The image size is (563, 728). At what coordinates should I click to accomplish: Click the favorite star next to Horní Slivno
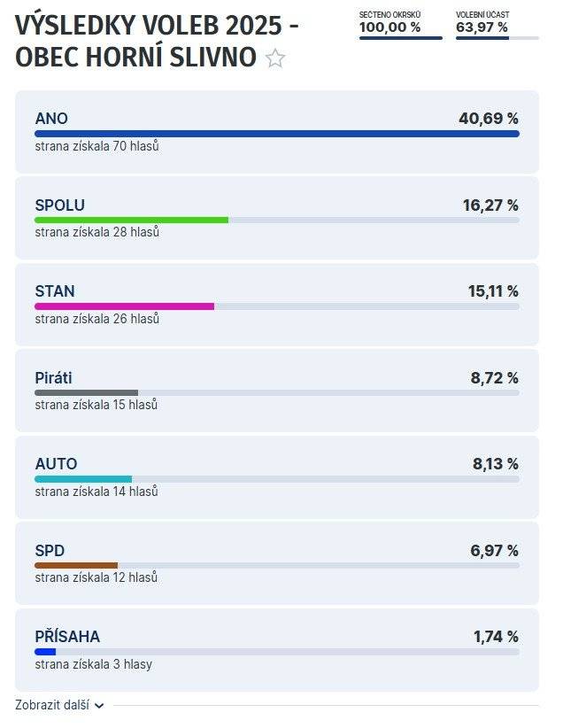coord(275,59)
